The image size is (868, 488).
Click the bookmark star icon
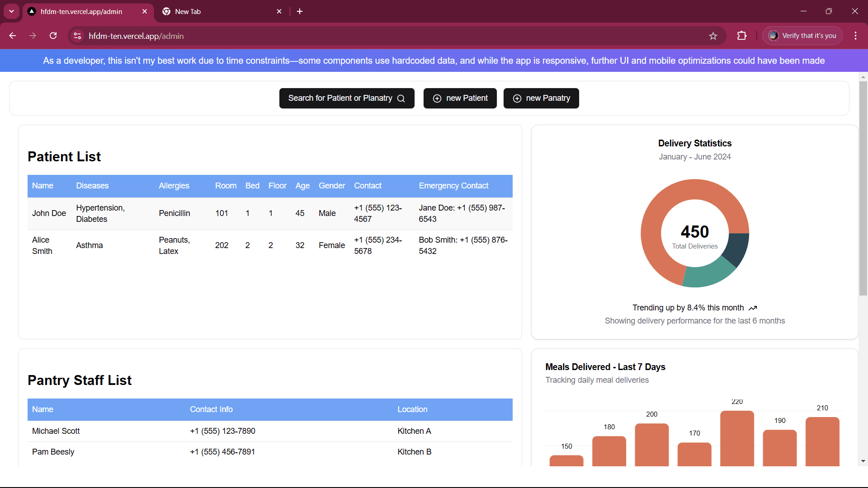click(713, 36)
